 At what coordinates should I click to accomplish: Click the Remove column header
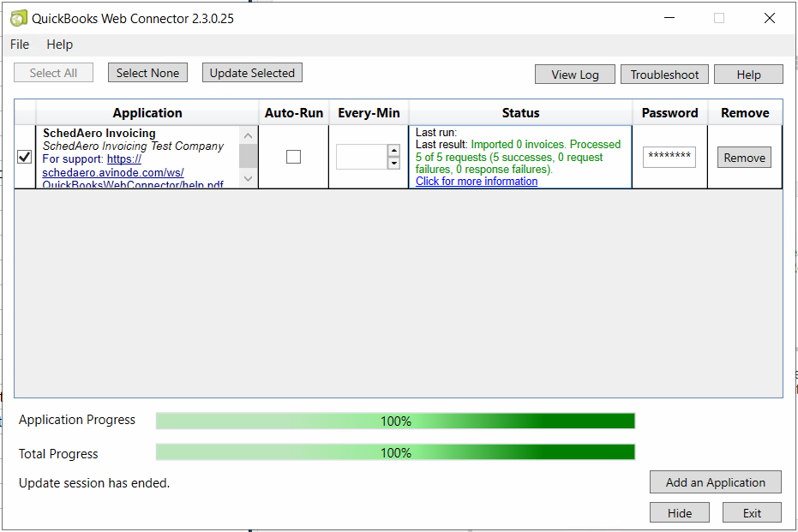click(745, 113)
